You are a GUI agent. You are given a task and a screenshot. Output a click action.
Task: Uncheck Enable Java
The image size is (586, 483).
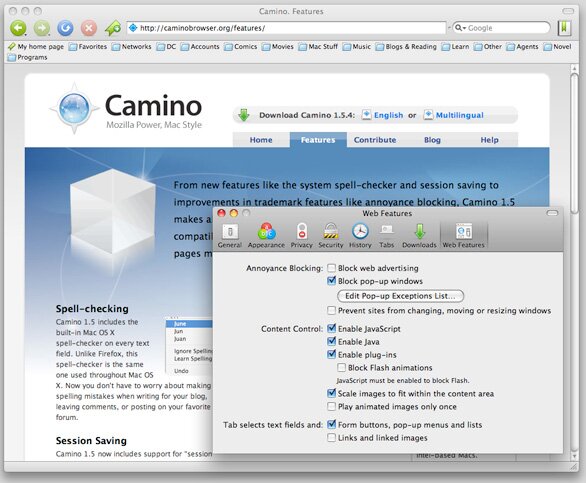(331, 341)
